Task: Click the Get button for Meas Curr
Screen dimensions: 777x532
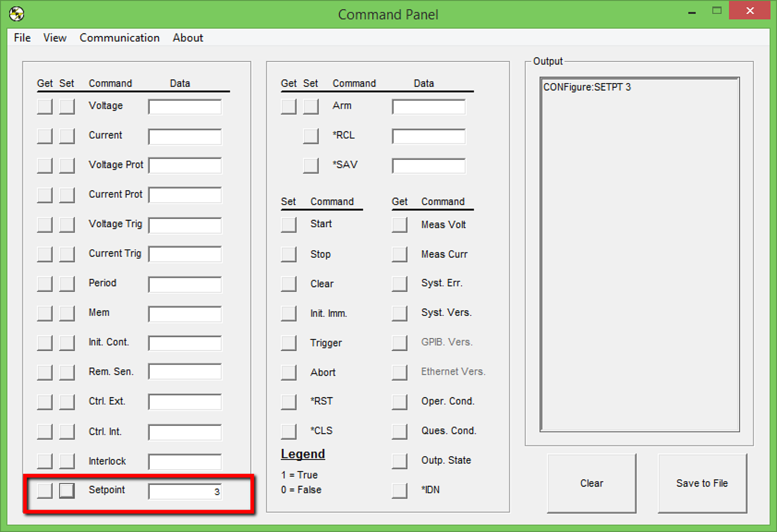Action: (x=400, y=254)
